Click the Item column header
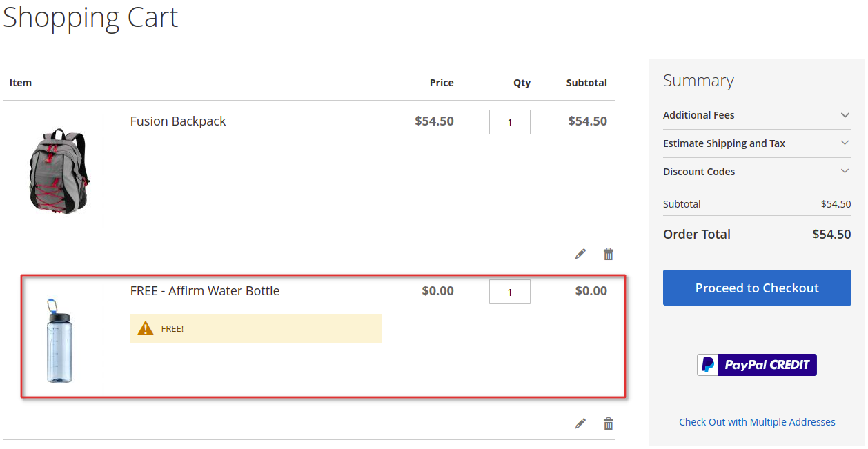This screenshot has width=868, height=449. [x=21, y=83]
